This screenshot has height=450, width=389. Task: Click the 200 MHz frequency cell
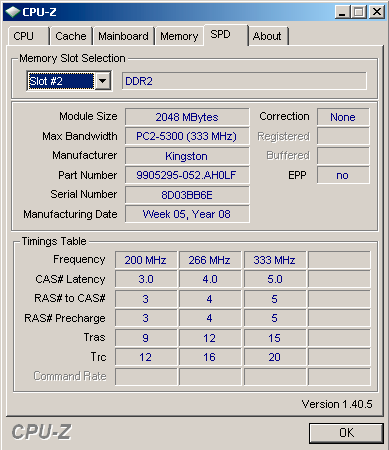pyautogui.click(x=146, y=260)
